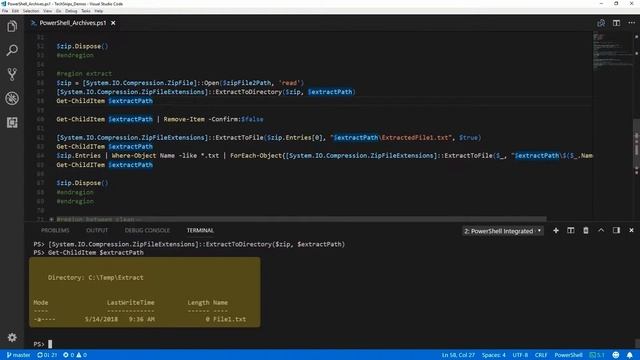Open the View menu
This screenshot has height=360, width=640.
click(x=48, y=11)
